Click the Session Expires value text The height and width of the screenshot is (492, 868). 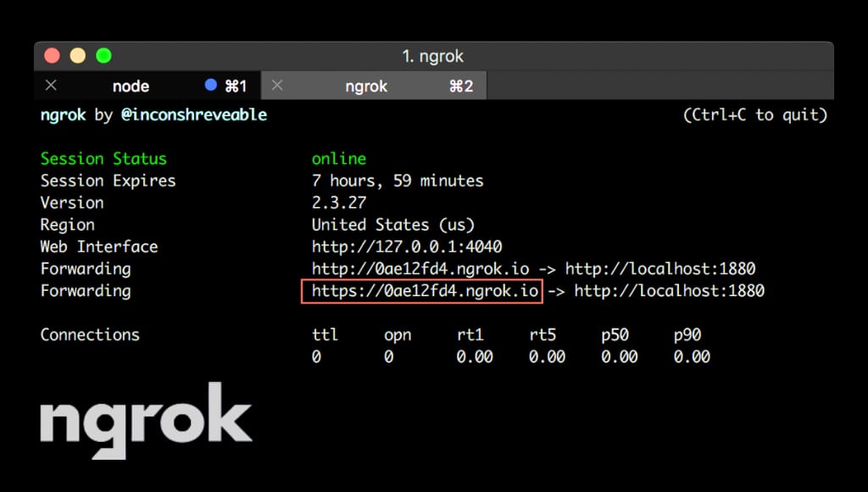pos(398,181)
